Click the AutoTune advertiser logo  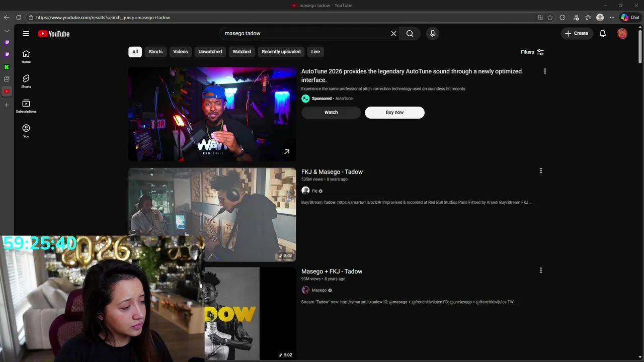click(305, 99)
